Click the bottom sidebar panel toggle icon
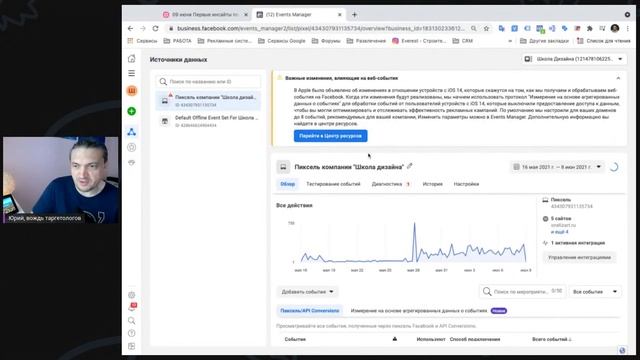Viewport: 640px width, 360px height. pos(131,346)
